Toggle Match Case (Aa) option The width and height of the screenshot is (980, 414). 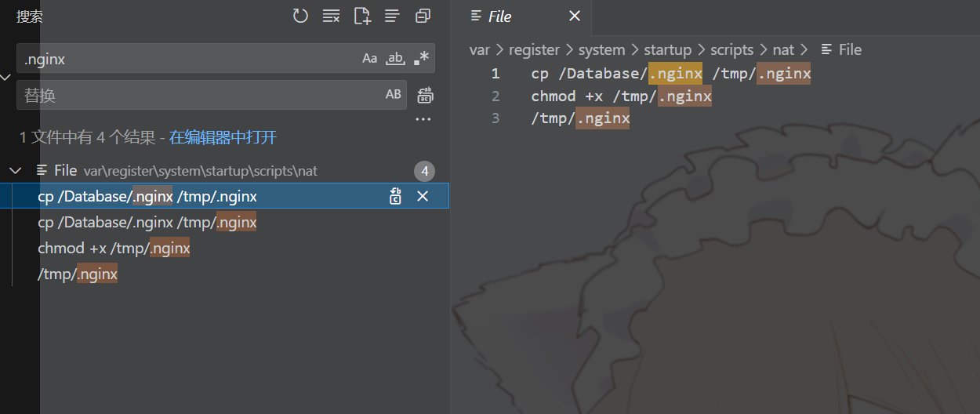[x=369, y=59]
